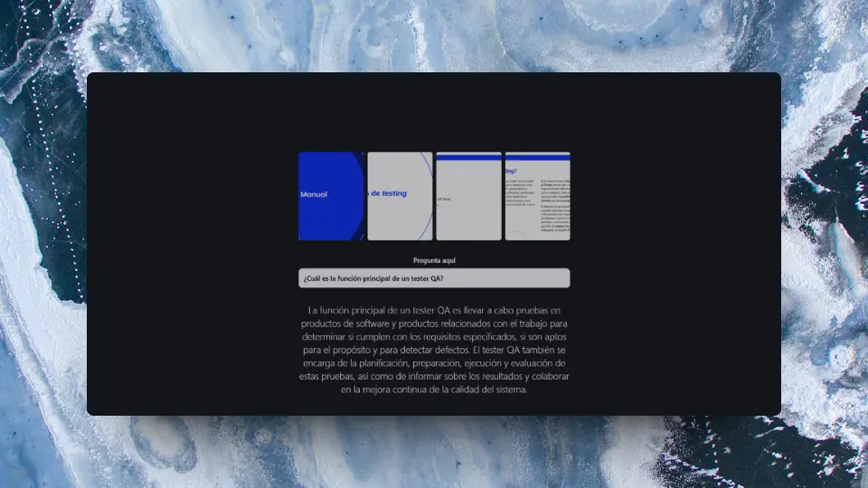Image resolution: width=868 pixels, height=488 pixels.
Task: Click the answer paragraph starting "La función principal"
Action: click(434, 350)
